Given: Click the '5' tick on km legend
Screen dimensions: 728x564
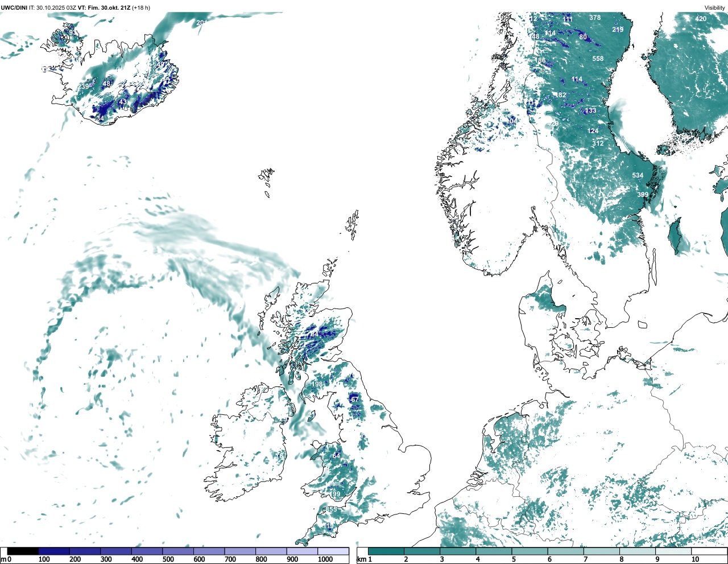Looking at the screenshot, I should [514, 559].
